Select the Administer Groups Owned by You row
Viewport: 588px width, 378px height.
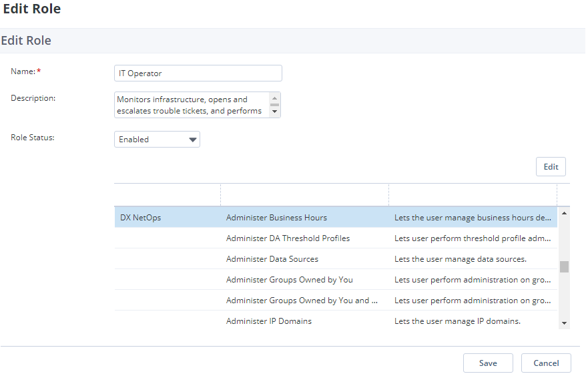tap(289, 280)
